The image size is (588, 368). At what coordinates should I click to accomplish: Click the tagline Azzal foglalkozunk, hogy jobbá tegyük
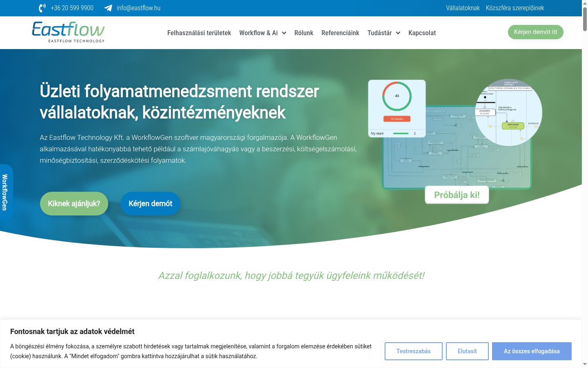(x=292, y=276)
